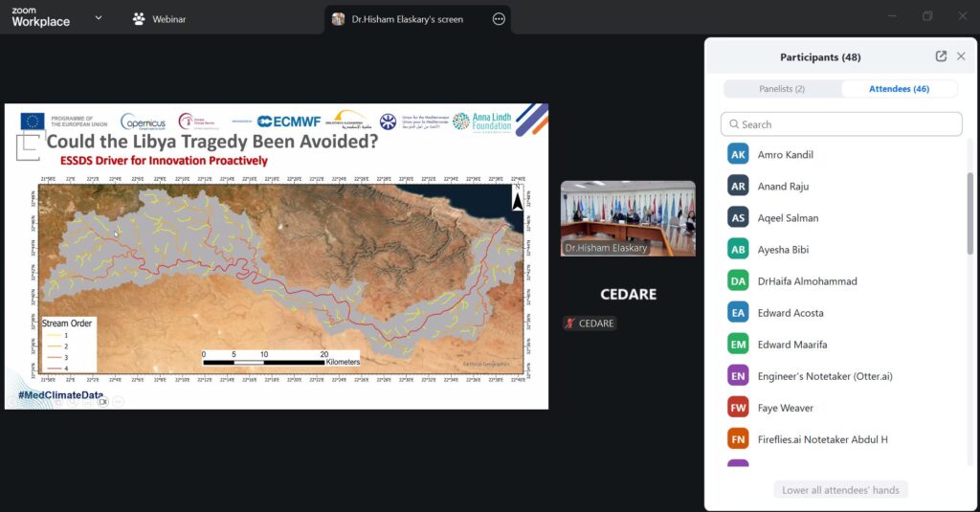Click the EN avatar for Engineer's Notetaker
Viewport: 980px width, 512px height.
pyautogui.click(x=738, y=376)
